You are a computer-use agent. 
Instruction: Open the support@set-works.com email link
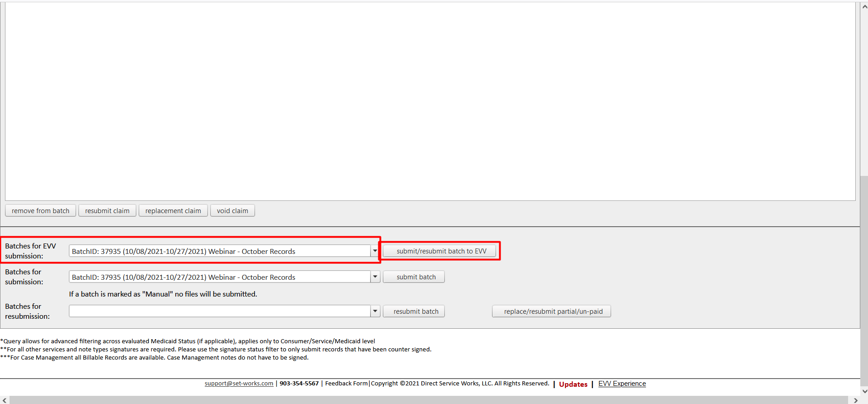coord(239,384)
